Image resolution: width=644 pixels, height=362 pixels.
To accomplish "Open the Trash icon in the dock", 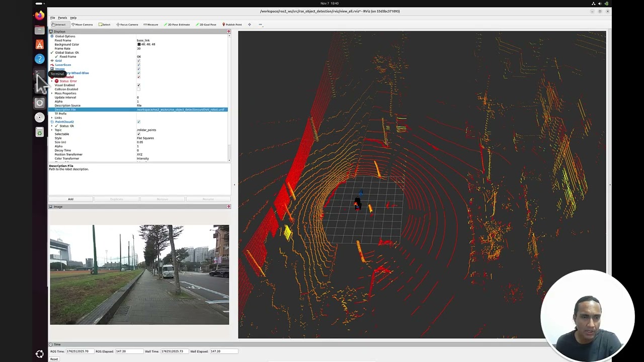I will point(39,132).
